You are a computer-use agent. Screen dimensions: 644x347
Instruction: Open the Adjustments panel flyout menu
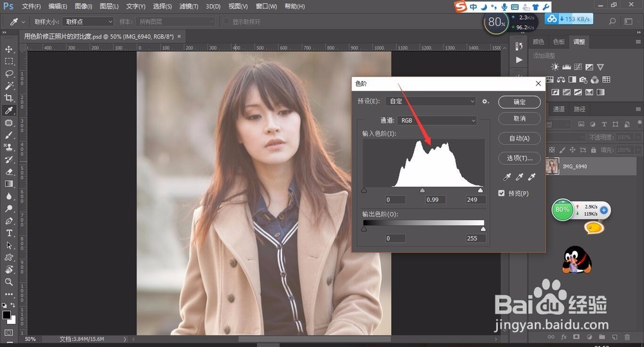coord(638,42)
